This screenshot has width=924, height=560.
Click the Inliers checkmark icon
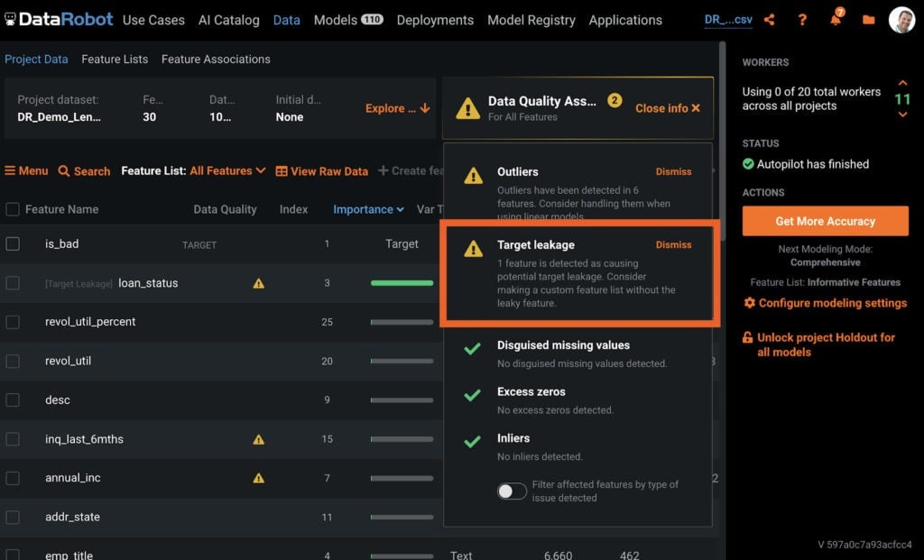[472, 442]
